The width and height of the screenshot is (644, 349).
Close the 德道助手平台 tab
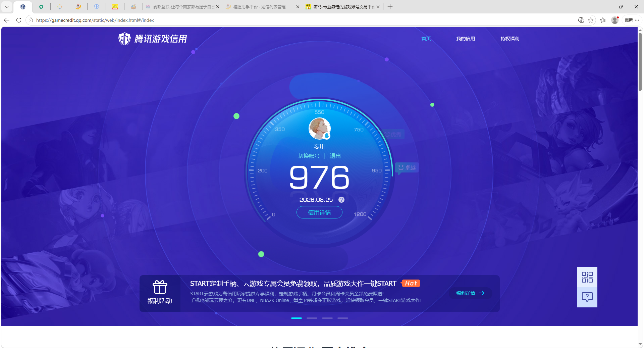point(298,7)
